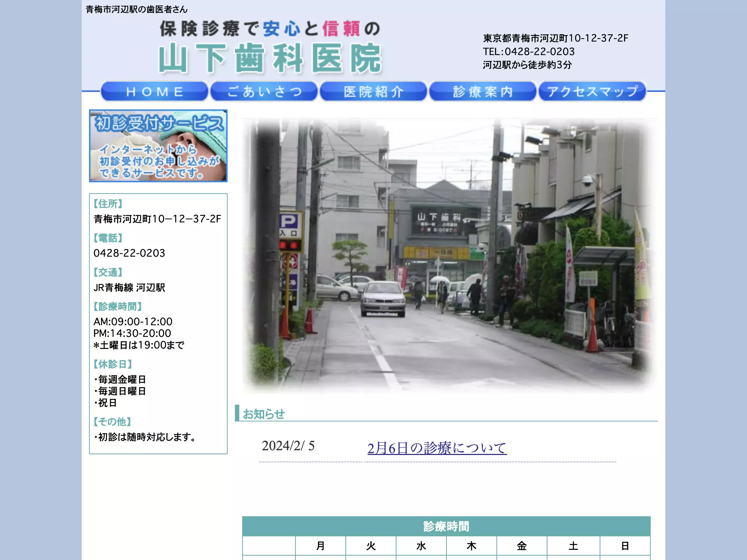Click the 青梅市河辺駅の歯医者さん tagline
Viewport: 747px width, 560px height.
pos(136,9)
